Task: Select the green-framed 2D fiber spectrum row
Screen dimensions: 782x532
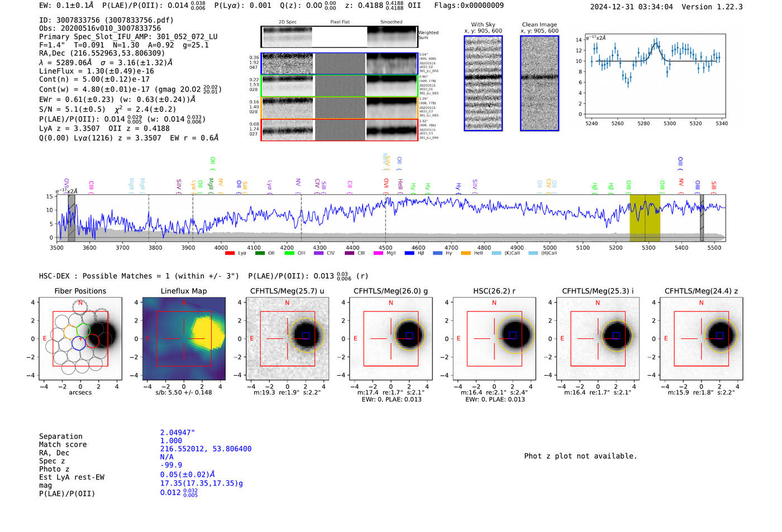Action: coord(339,86)
